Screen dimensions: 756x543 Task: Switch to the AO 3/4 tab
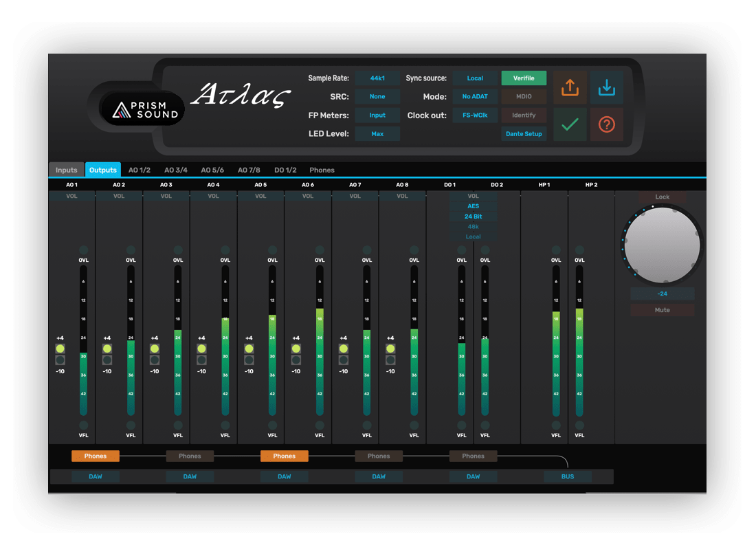(x=175, y=170)
